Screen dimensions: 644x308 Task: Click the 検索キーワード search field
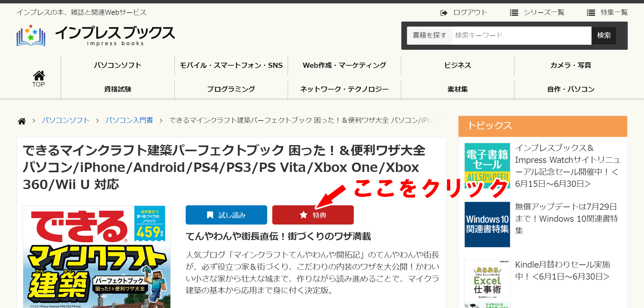(522, 35)
